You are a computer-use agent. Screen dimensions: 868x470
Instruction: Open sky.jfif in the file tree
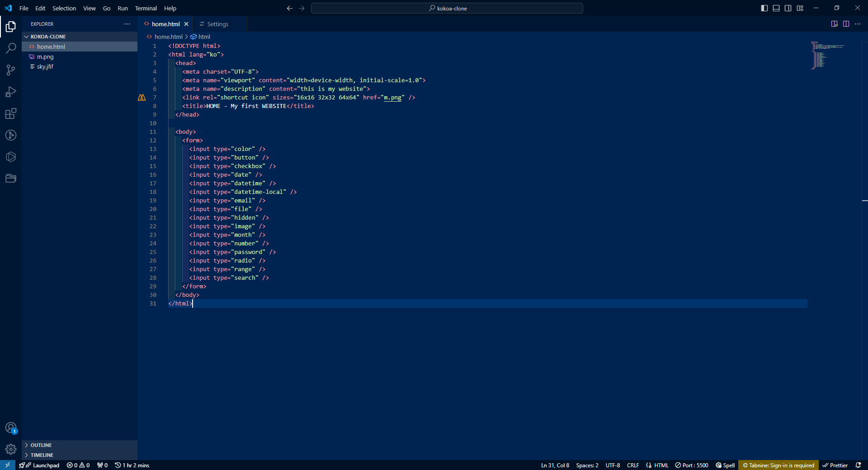tap(80, 66)
